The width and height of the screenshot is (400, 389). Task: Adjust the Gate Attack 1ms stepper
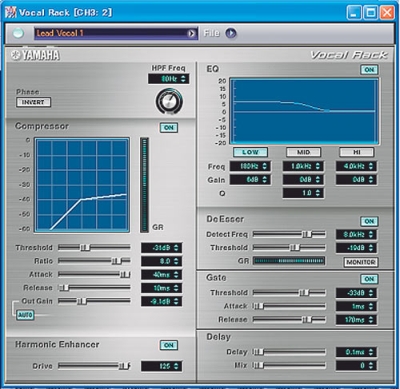click(x=371, y=306)
